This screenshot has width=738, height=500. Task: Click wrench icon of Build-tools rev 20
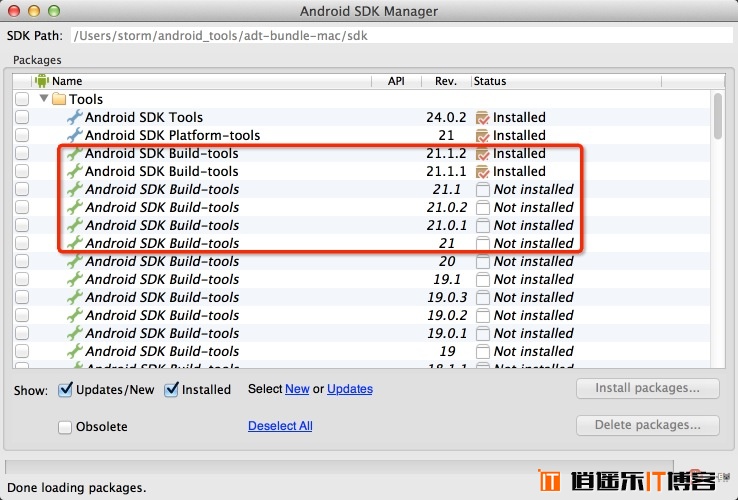pyautogui.click(x=75, y=261)
